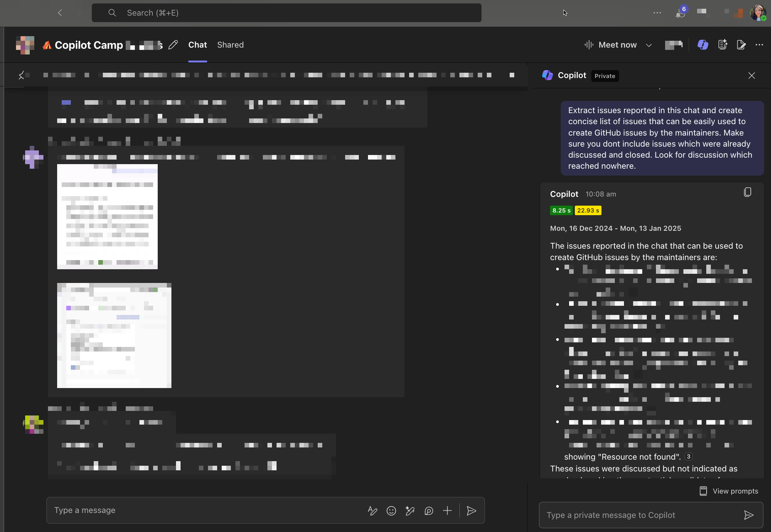Screen dimensions: 771x532
Task: Start a meeting with Meet now
Action: (611, 45)
